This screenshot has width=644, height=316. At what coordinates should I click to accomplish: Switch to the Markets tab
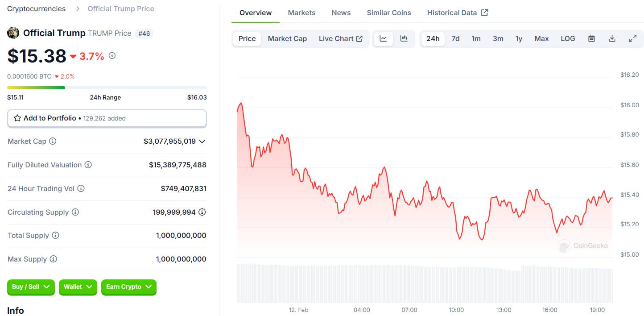[x=301, y=12]
